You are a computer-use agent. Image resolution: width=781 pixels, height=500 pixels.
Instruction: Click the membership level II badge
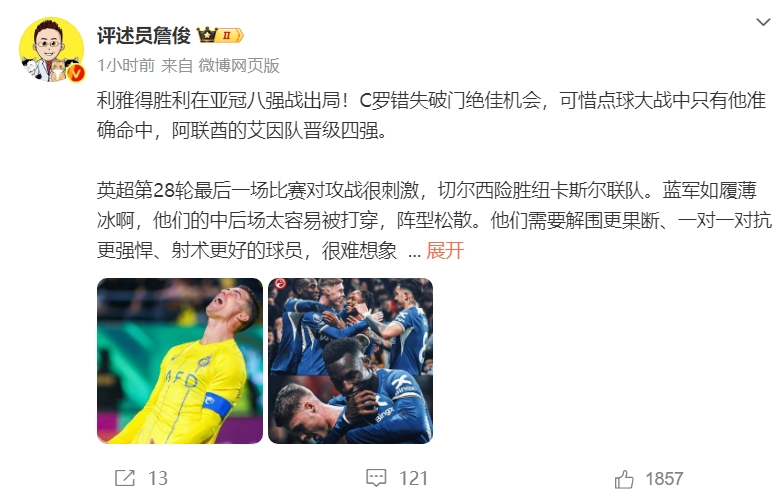231,35
